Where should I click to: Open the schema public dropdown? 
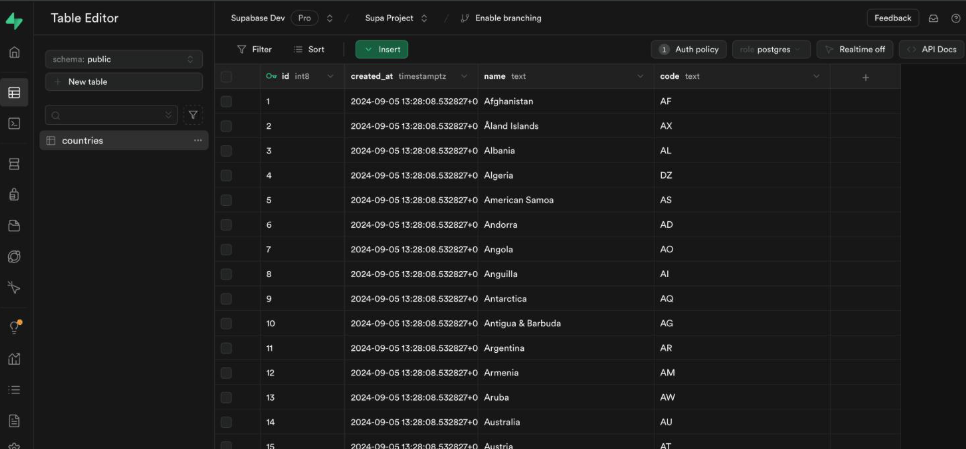coord(124,59)
